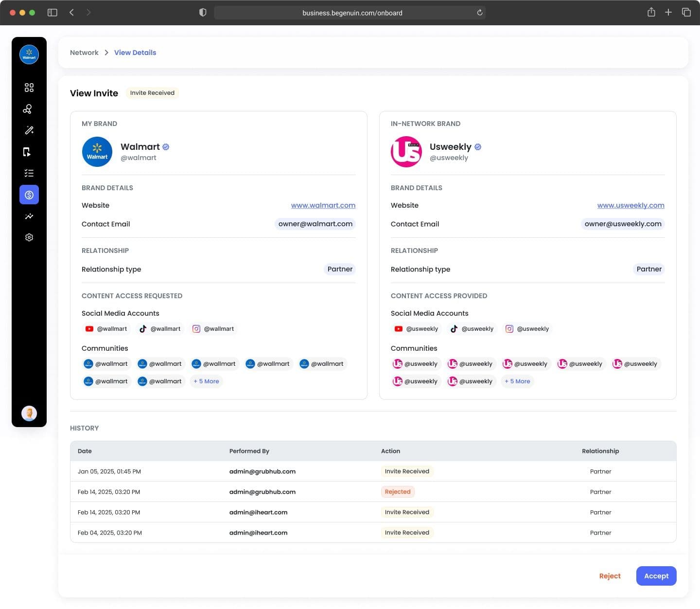Image resolution: width=700 pixels, height=609 pixels.
Task: Click the Partner chip under Walmart relationship
Action: (x=340, y=269)
